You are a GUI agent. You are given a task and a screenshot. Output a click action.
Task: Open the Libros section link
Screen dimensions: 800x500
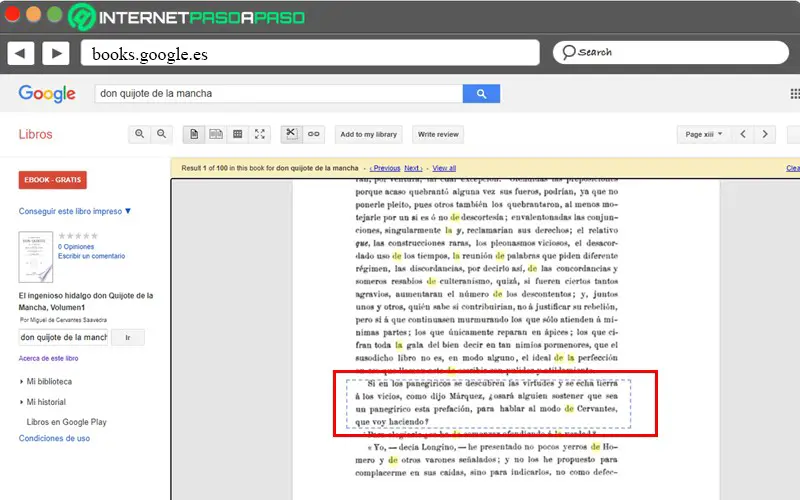pyautogui.click(x=35, y=134)
